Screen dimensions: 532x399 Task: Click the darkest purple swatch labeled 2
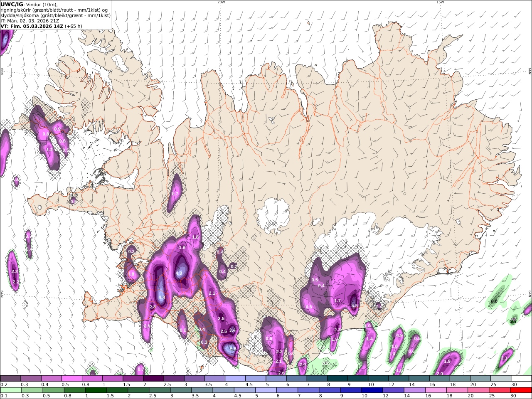[x=153, y=379]
